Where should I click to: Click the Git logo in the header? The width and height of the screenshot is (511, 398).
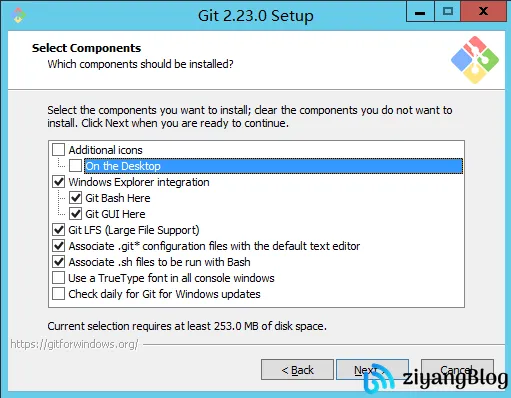(x=475, y=60)
